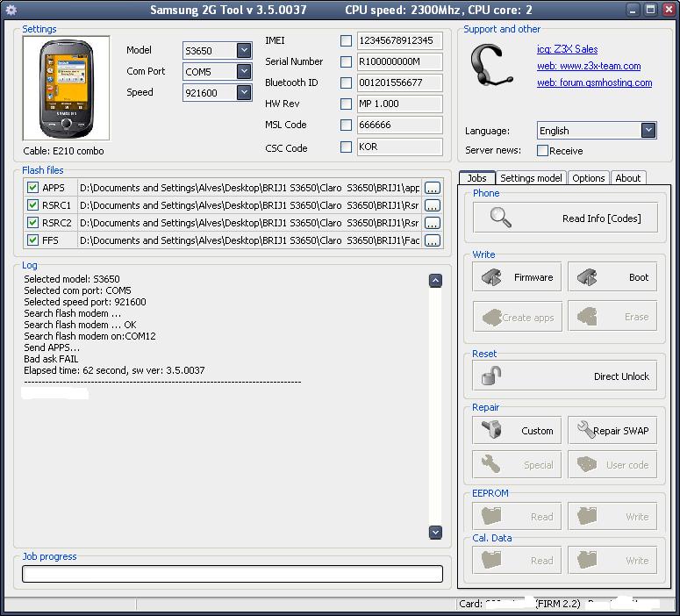
Task: Click the User code icon
Action: point(587,464)
